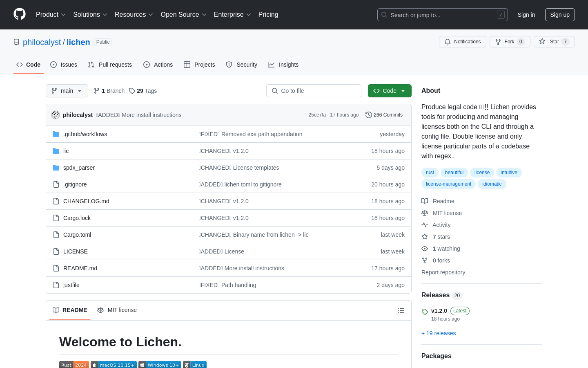Click the Rust 2024 badge
Image resolution: width=588 pixels, height=368 pixels.
pyautogui.click(x=74, y=365)
